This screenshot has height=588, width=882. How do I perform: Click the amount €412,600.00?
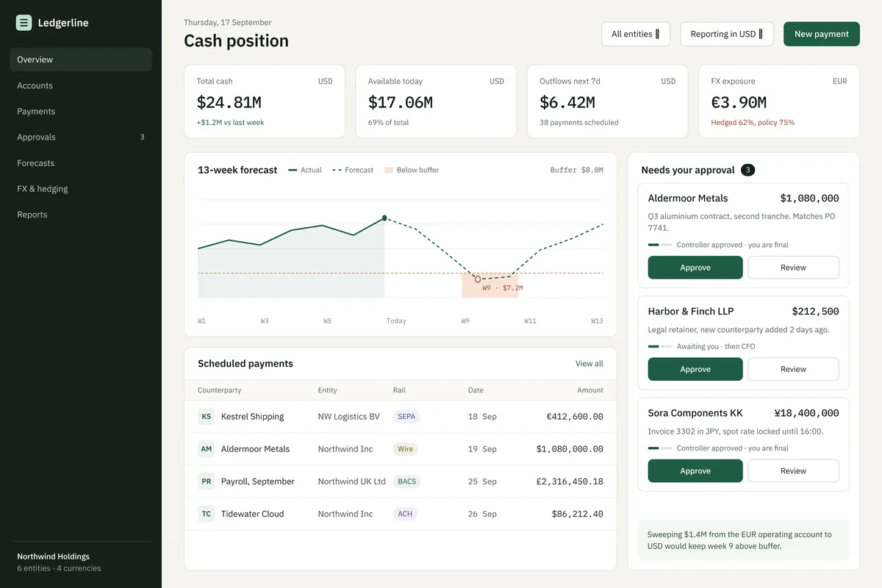click(x=575, y=417)
